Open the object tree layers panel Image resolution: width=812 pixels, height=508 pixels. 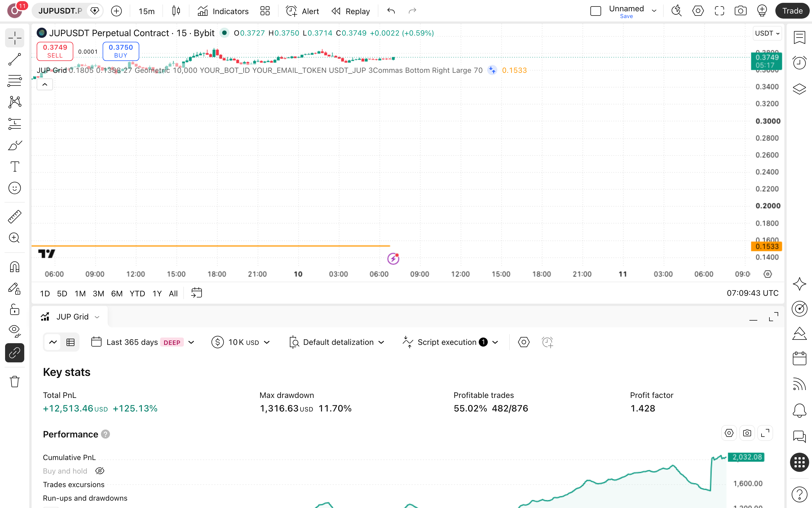799,89
